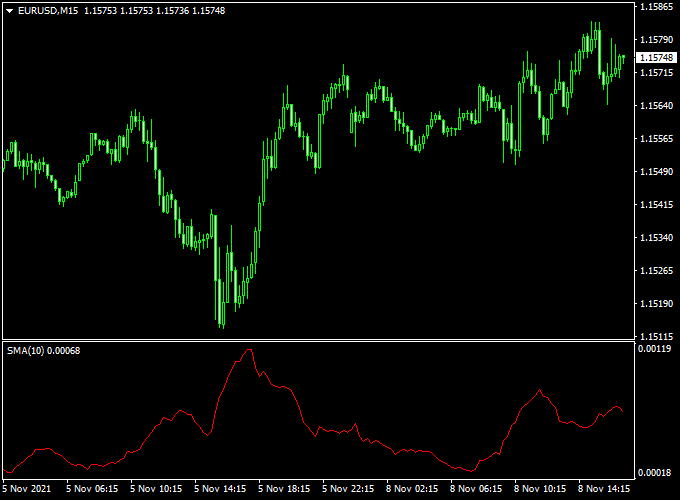
Task: Select the time label 8 Nov 02:15
Action: [412, 489]
